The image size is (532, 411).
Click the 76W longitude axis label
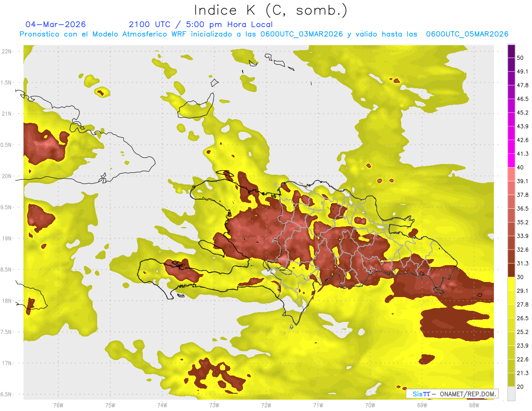click(58, 405)
